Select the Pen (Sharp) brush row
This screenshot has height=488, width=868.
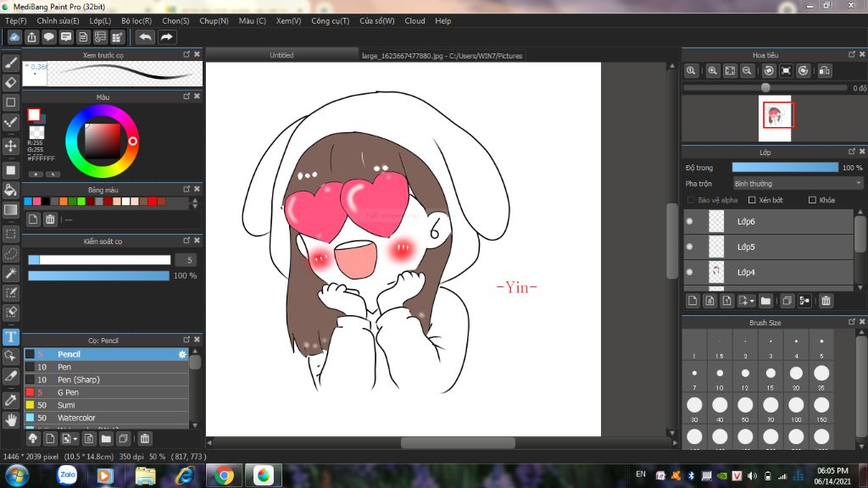(106, 380)
